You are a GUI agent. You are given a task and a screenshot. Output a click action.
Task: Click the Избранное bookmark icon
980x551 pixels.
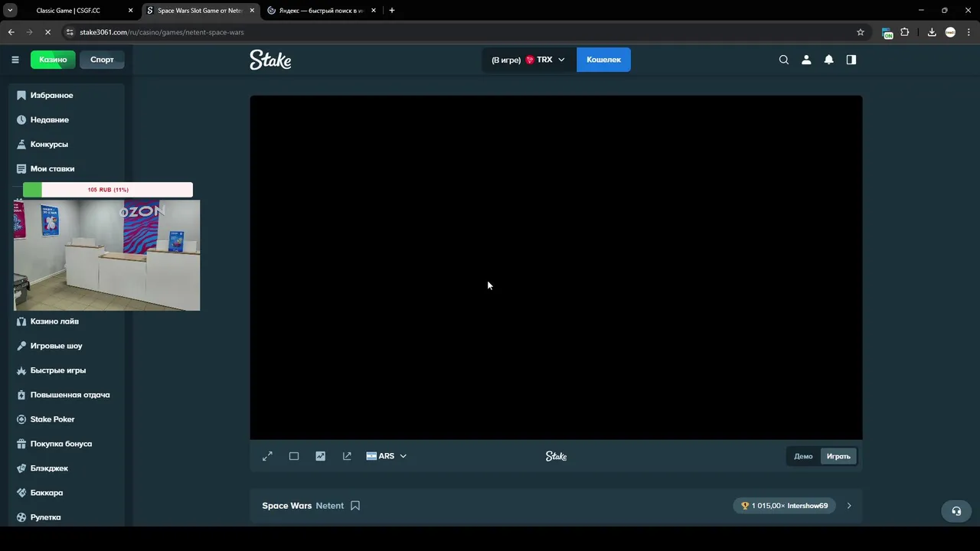(21, 95)
